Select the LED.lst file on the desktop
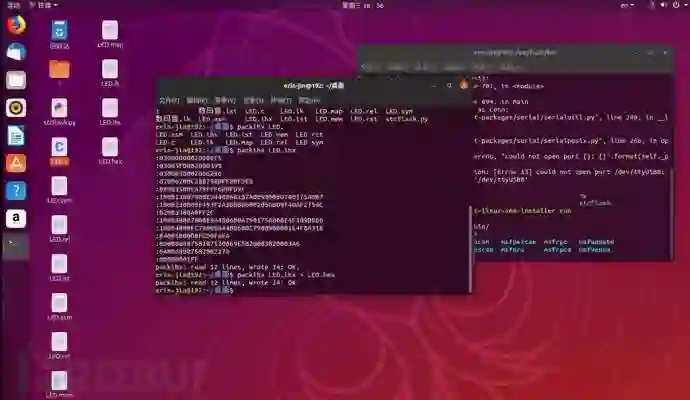Image resolution: width=690 pixels, height=400 pixels. (59, 268)
